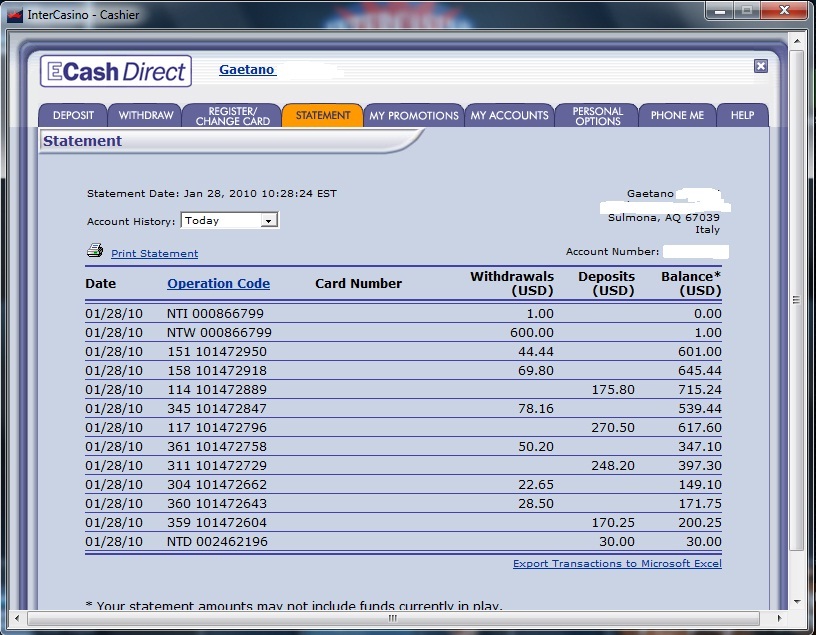Open the Phone Me tab

pyautogui.click(x=677, y=115)
